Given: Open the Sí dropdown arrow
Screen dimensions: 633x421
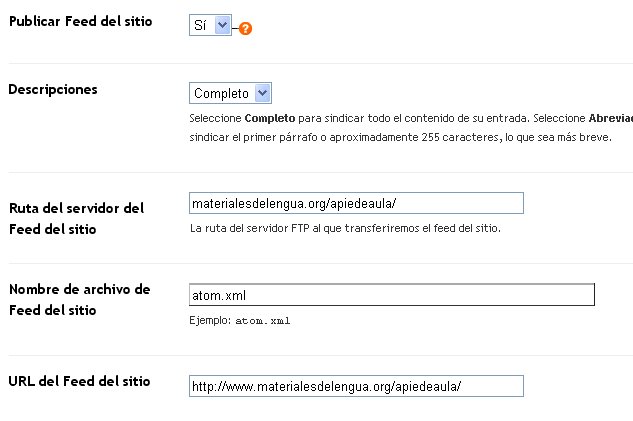Looking at the screenshot, I should tap(222, 25).
